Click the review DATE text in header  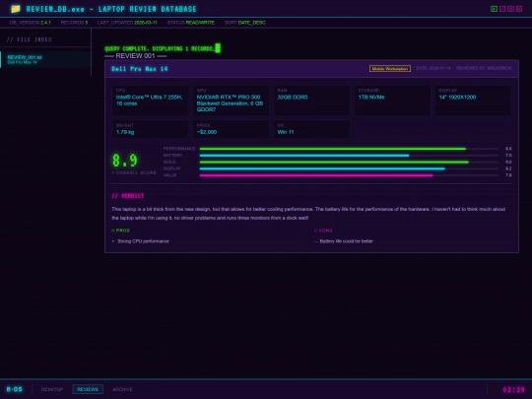click(x=433, y=68)
